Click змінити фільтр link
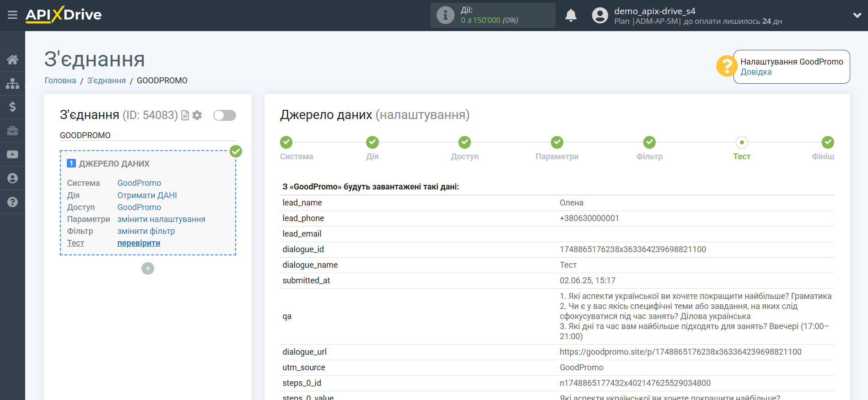The height and width of the screenshot is (400, 868). 146,231
